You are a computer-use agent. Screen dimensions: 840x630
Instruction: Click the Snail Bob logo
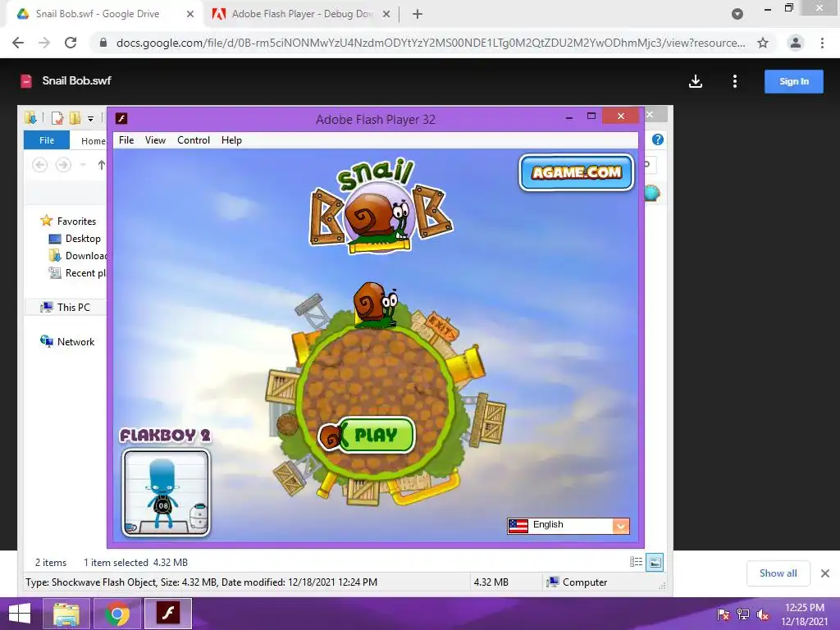[381, 206]
